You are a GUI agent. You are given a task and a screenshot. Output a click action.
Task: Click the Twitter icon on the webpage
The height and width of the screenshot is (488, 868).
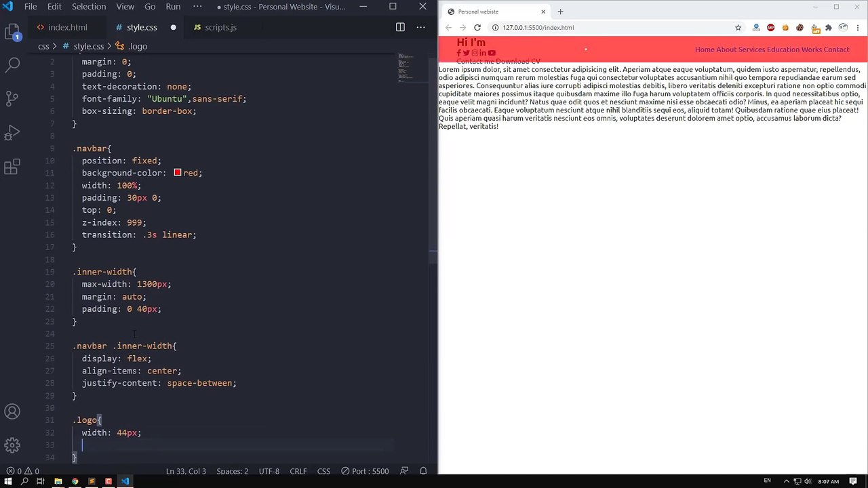[x=467, y=53]
